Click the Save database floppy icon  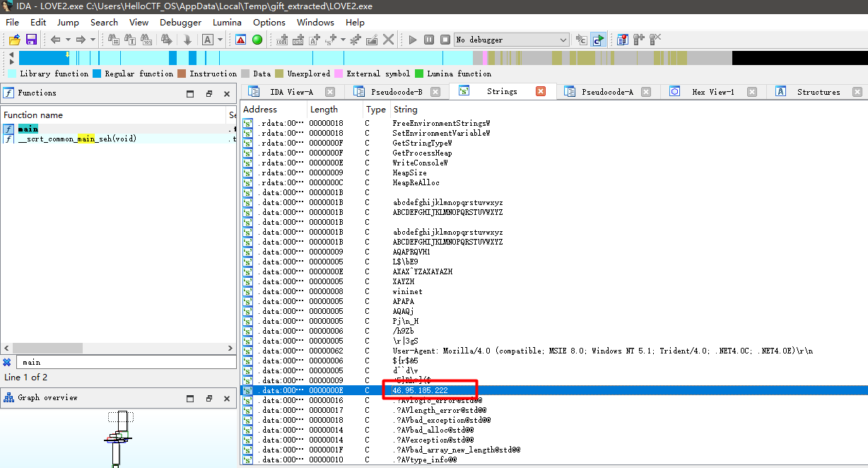coord(31,40)
